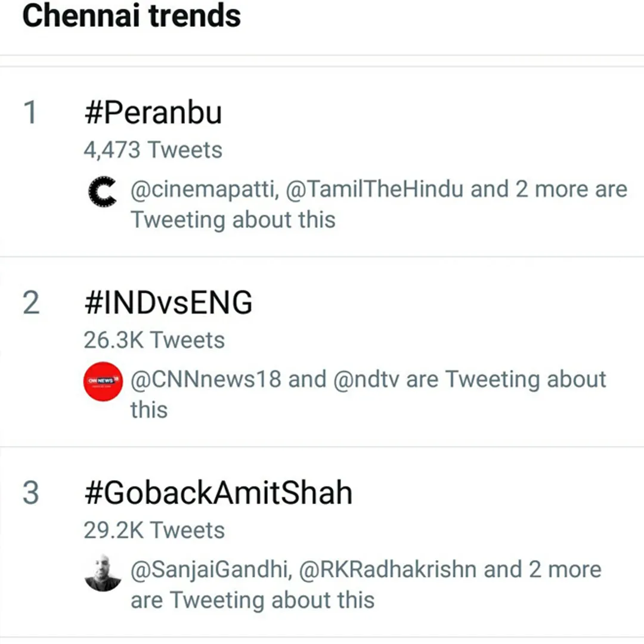The image size is (644, 644).
Task: Select the 26.3K Tweets count
Action: (x=154, y=340)
